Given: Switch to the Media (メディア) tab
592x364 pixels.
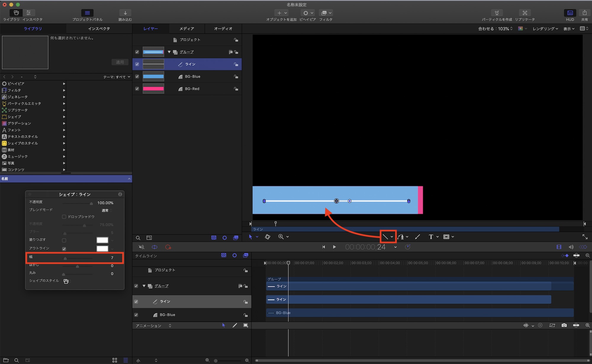Looking at the screenshot, I should point(187,29).
